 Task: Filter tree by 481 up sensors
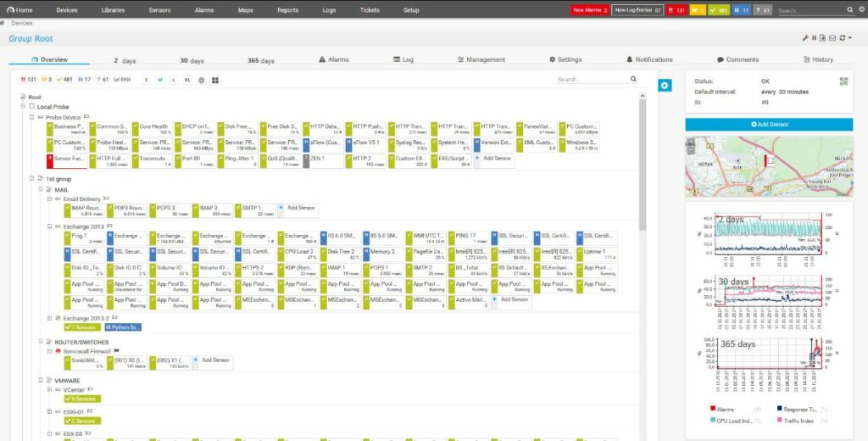click(65, 80)
